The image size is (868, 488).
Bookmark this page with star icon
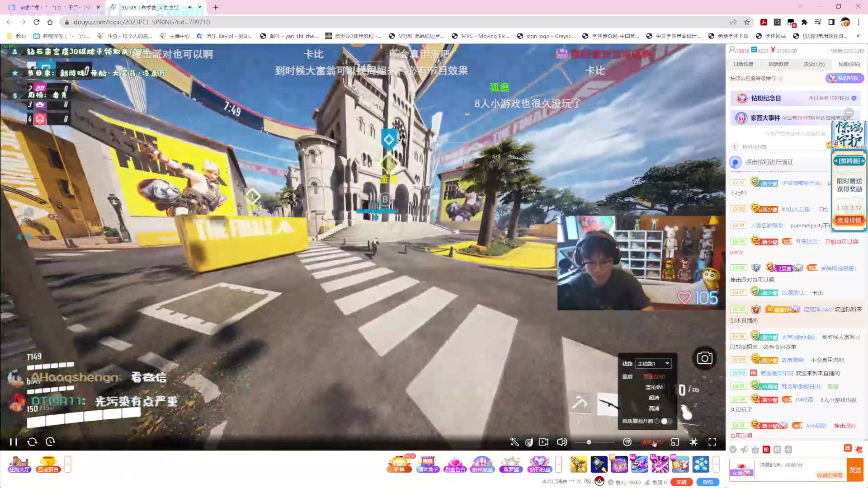pos(746,22)
